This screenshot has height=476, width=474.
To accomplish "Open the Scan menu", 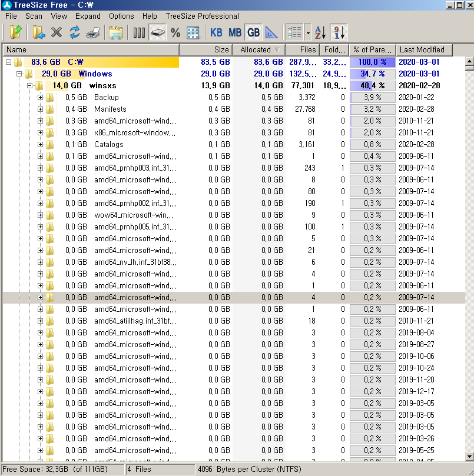I will click(34, 16).
